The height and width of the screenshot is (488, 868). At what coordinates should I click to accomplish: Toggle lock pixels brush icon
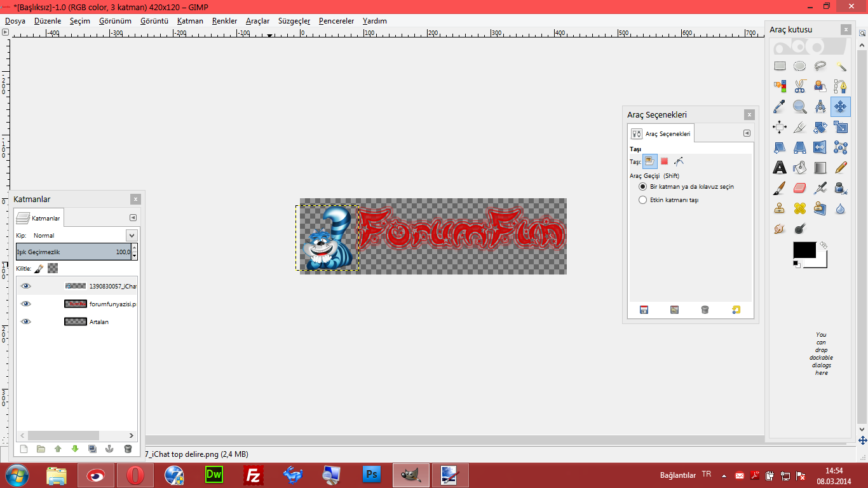[39, 269]
